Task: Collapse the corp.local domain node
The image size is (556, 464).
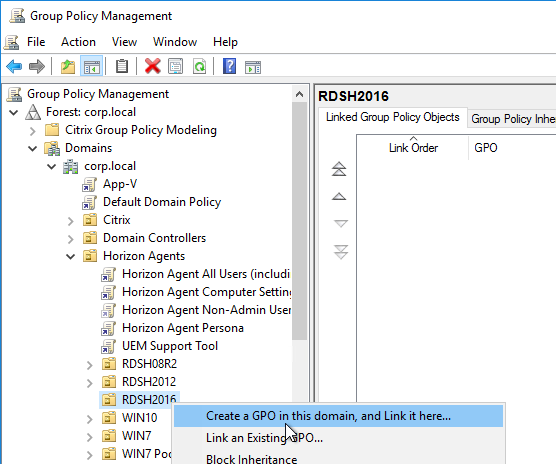Action: tap(52, 167)
